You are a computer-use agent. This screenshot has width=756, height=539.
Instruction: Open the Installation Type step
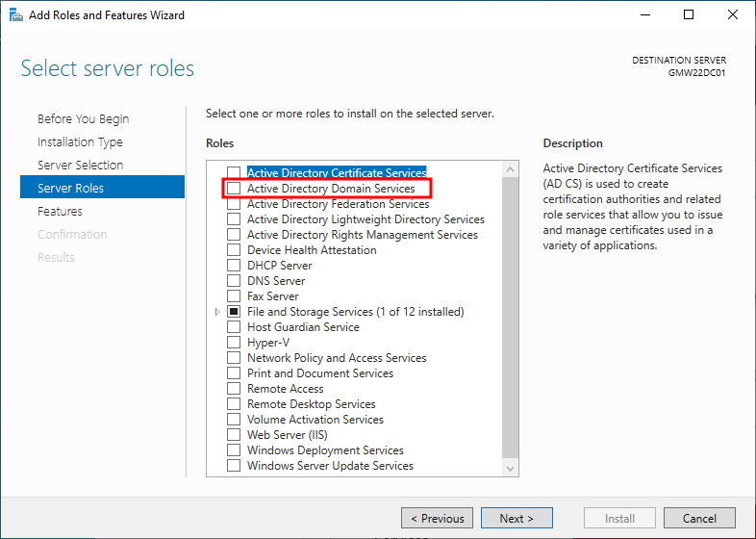[80, 141]
